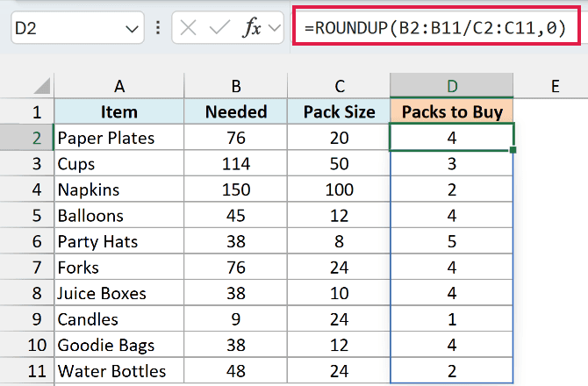588x386 pixels.
Task: Select column E header
Action: pyautogui.click(x=555, y=86)
